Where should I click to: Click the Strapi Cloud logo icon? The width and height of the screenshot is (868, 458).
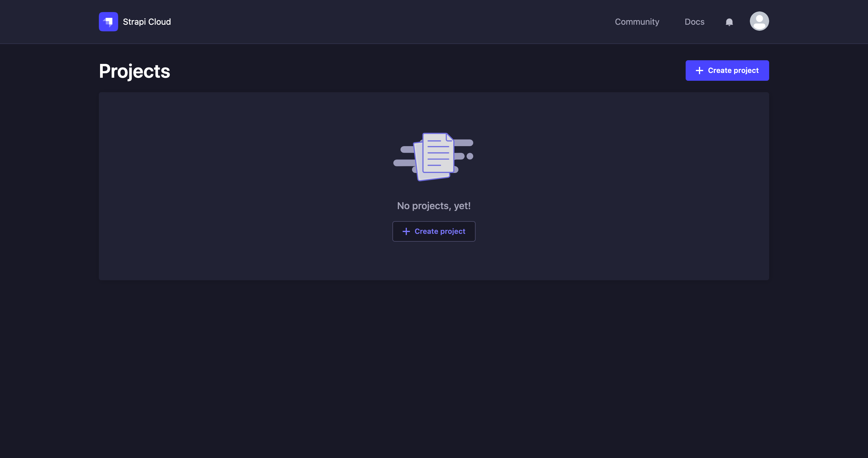[108, 22]
